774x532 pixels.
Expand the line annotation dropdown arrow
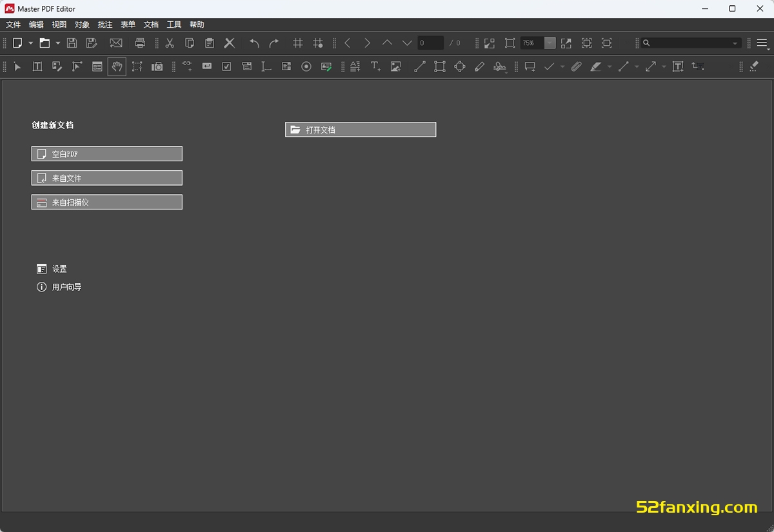[637, 66]
